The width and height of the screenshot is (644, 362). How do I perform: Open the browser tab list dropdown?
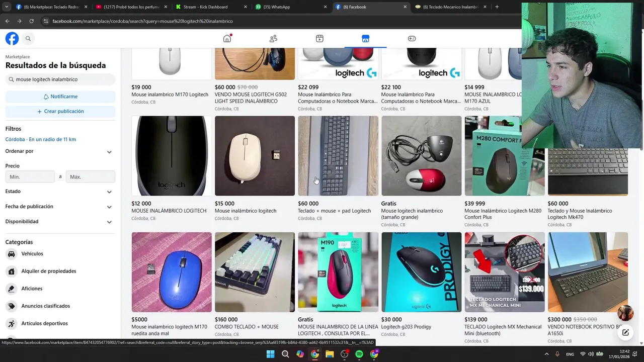pyautogui.click(x=6, y=7)
